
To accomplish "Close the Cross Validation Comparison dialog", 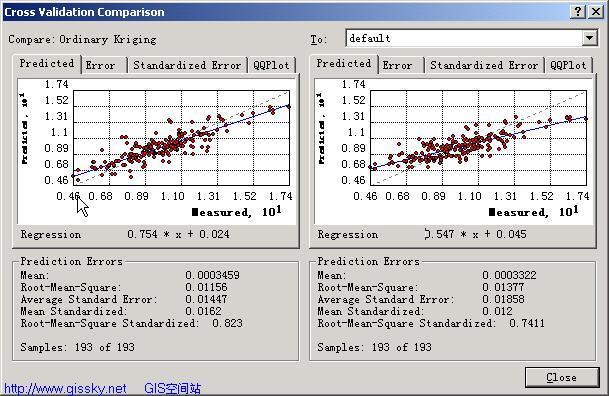I will pyautogui.click(x=596, y=12).
